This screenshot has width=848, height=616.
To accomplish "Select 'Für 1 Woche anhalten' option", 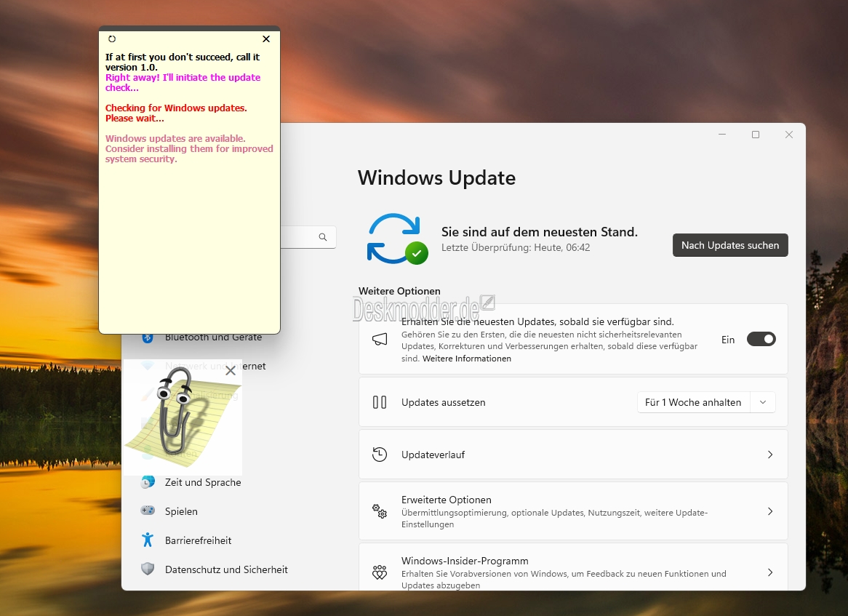I will 693,402.
